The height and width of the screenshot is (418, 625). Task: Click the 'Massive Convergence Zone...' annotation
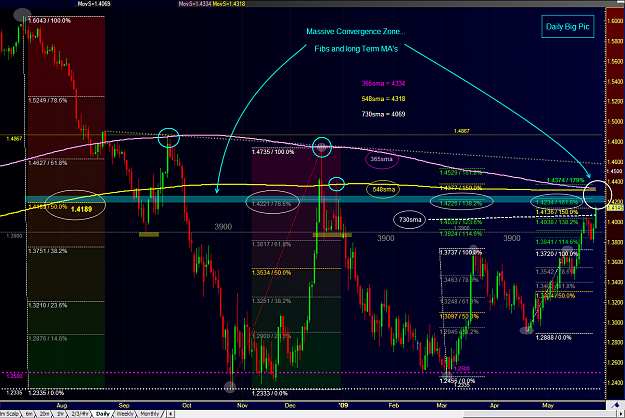click(x=356, y=31)
